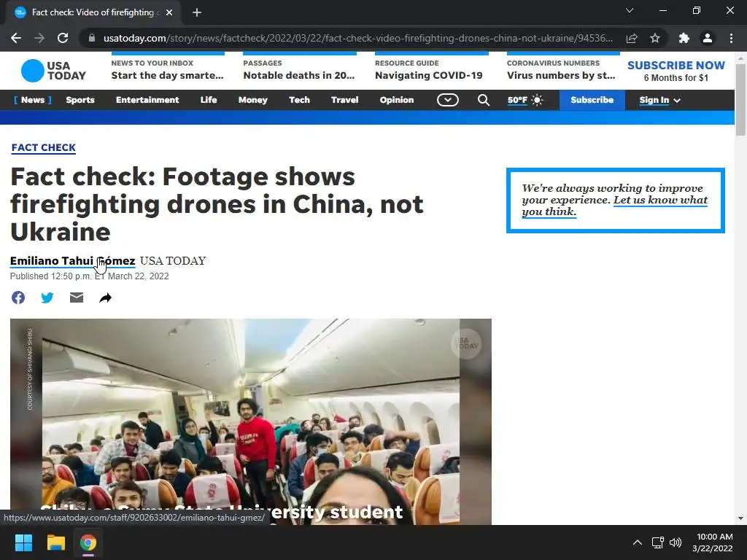
Task: Click the USA TODAY logo
Action: tap(53, 71)
